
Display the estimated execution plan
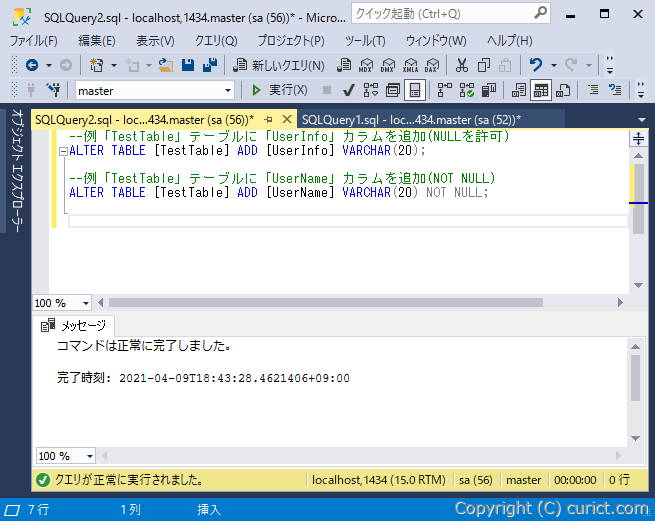pos(371,90)
